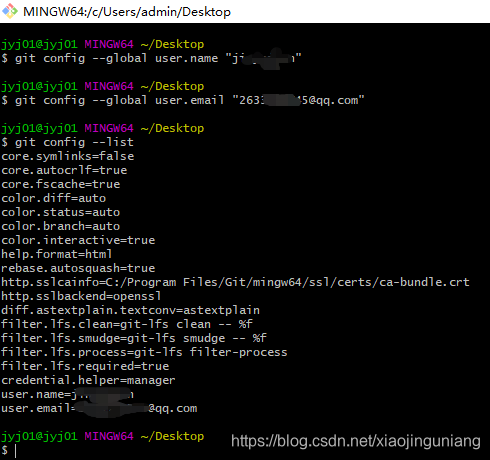This screenshot has height=460, width=490.
Task: Click the user.email= output line
Action: 99,408
